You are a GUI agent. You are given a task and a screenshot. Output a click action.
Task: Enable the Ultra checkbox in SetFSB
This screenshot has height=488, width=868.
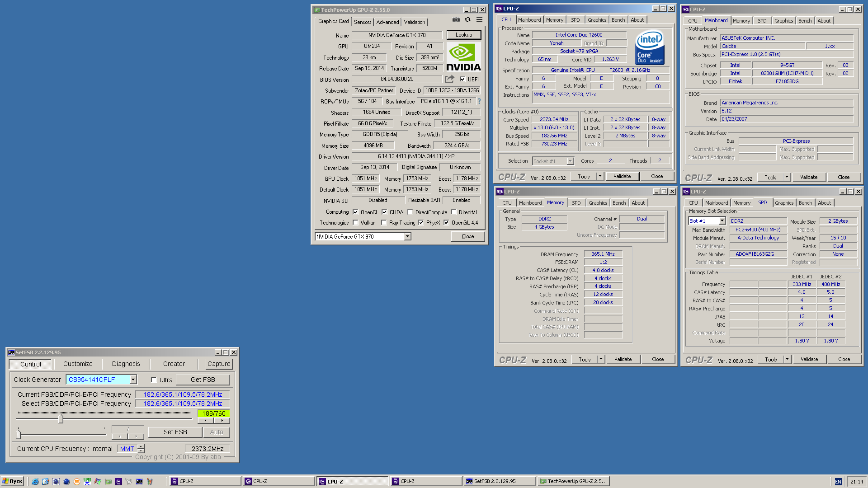point(154,380)
